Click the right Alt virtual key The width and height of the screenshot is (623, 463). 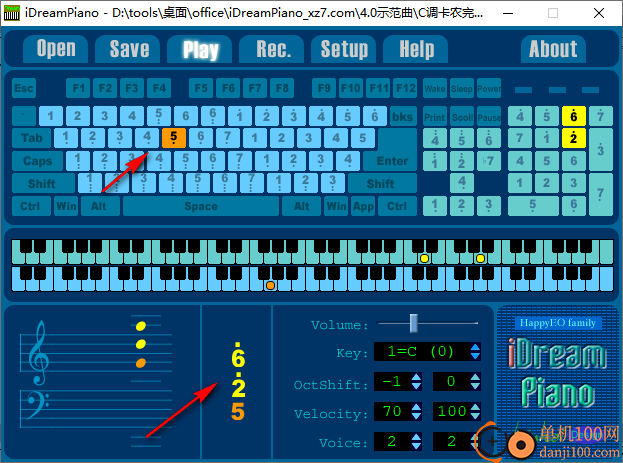(x=301, y=206)
